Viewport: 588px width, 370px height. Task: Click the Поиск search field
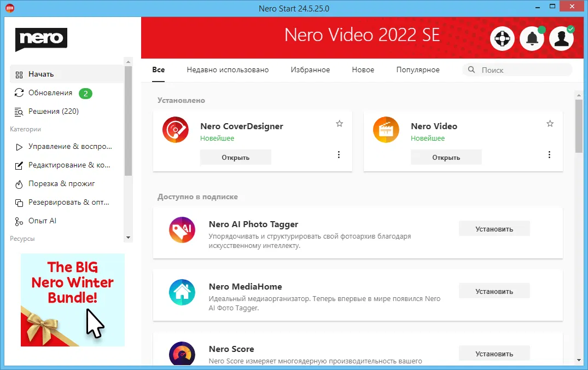click(x=517, y=70)
